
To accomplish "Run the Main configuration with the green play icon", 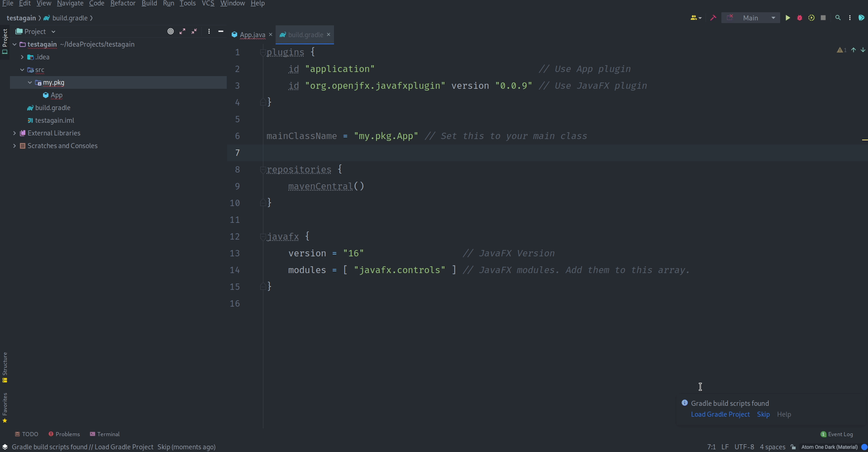I will [x=787, y=18].
